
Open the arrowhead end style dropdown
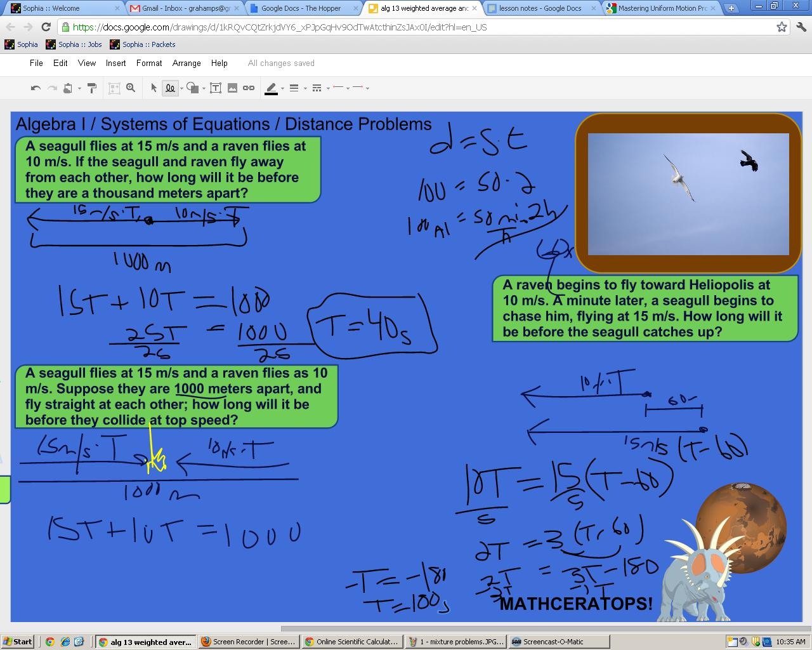[367, 88]
